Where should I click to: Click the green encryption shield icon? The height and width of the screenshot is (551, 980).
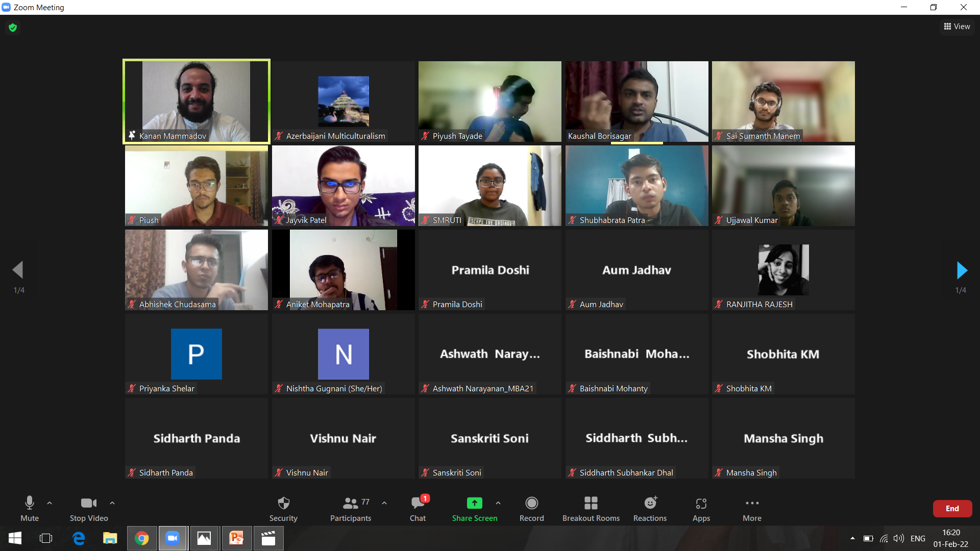click(x=13, y=28)
